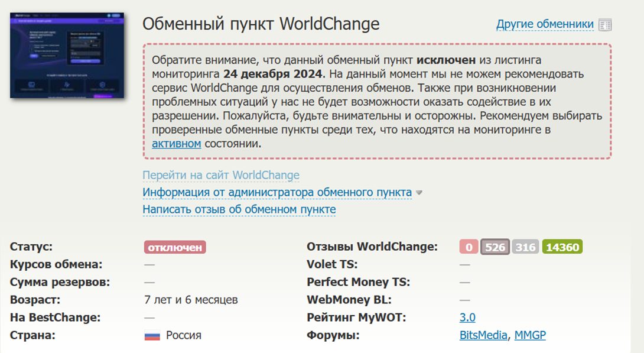
Task: Open the 'Другие обменники' link
Action: 545,24
